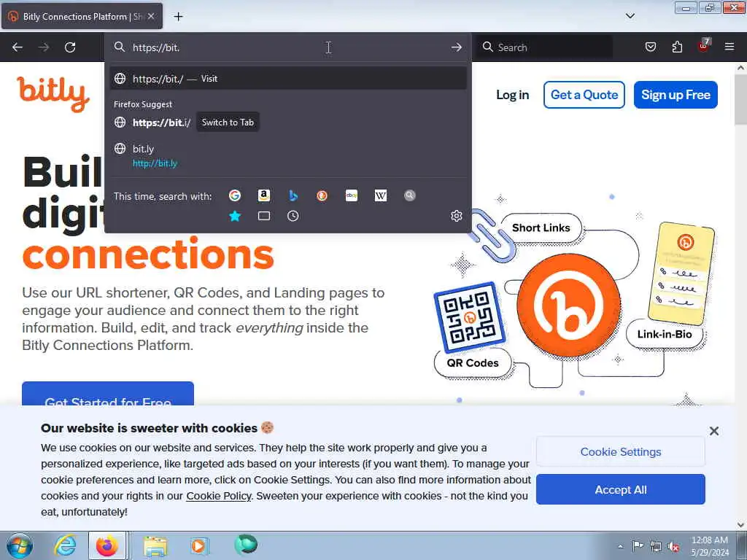
Task: Click the Firefox taskbar icon
Action: [x=107, y=545]
